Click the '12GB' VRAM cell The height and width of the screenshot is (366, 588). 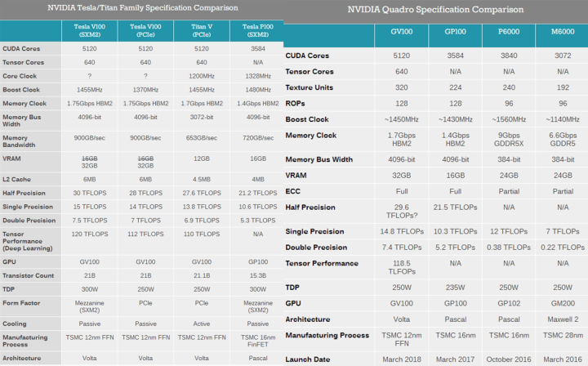(202, 158)
